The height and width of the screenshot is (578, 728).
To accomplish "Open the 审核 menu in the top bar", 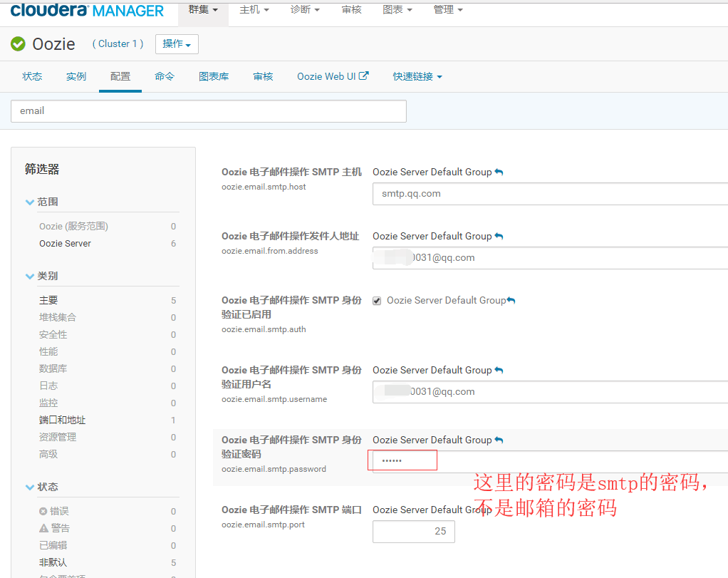I will coord(351,10).
